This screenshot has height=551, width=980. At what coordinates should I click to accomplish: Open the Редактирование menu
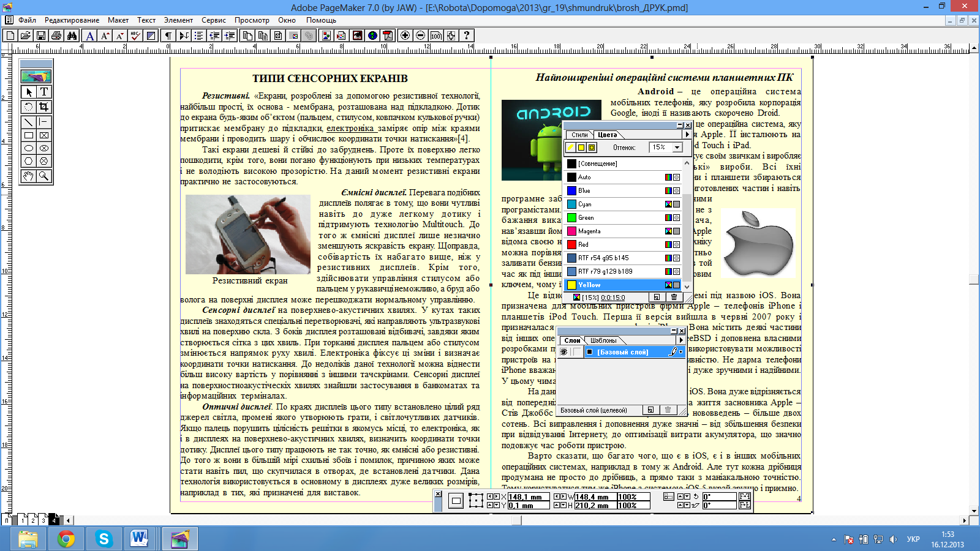[72, 20]
